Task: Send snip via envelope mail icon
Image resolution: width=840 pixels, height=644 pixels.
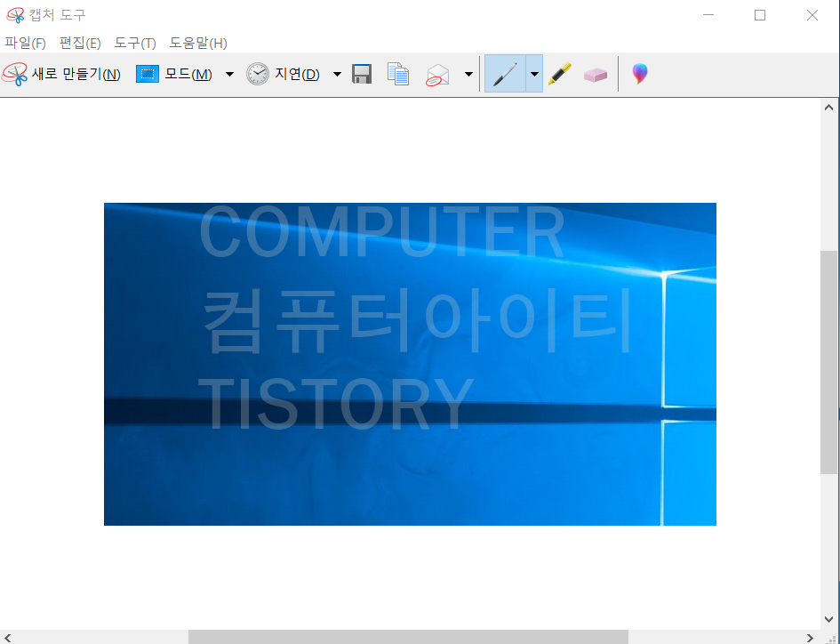Action: [437, 75]
